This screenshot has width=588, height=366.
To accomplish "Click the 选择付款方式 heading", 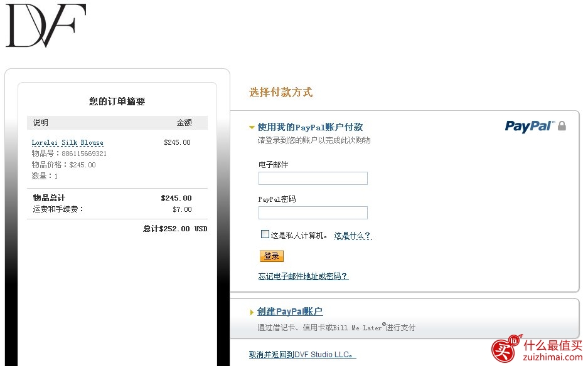I will (281, 92).
